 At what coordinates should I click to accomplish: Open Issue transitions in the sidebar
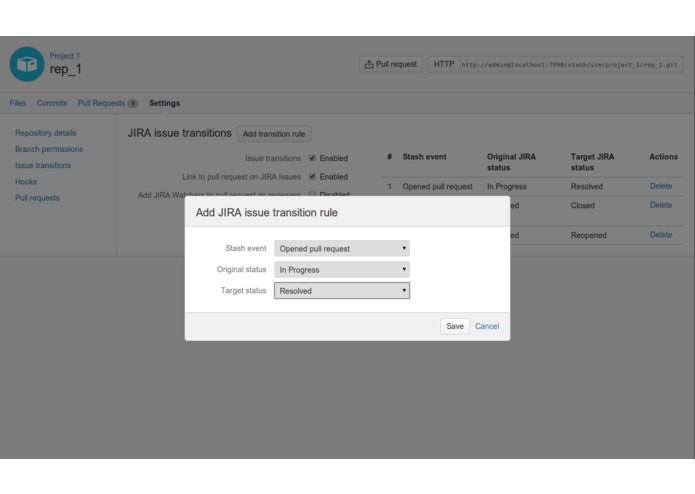click(x=43, y=165)
